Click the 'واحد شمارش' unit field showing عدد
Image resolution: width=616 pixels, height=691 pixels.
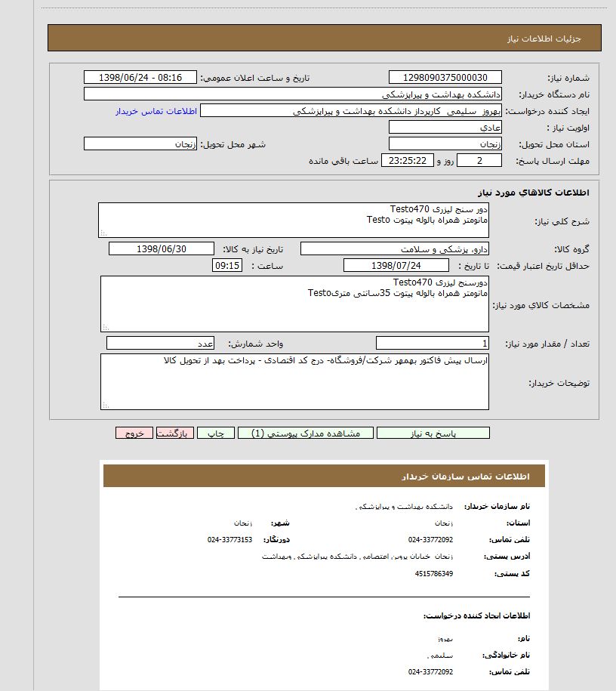tap(161, 344)
